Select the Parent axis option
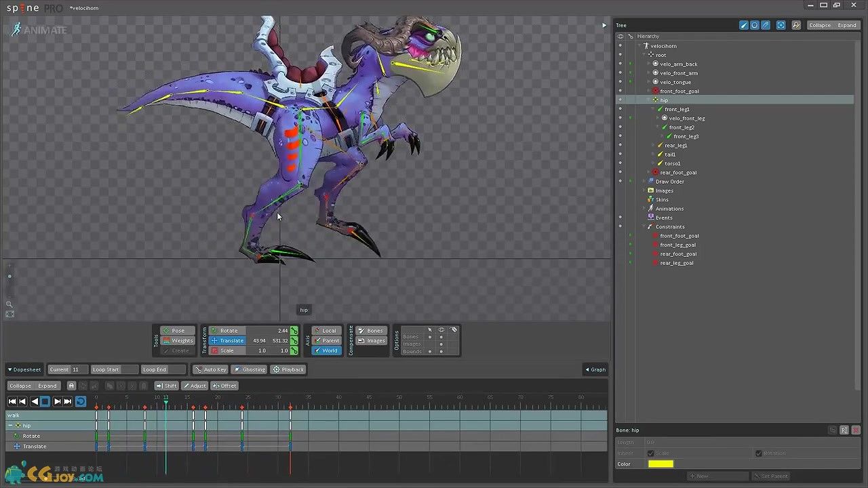Image resolution: width=868 pixels, height=488 pixels. (x=326, y=340)
